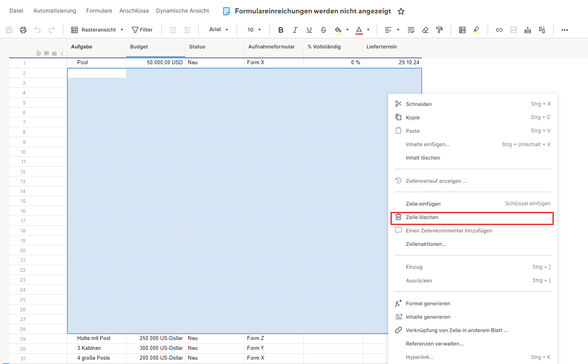Viewport: 588px width, 364px height.
Task: Open the Filter tool
Action: coord(142,30)
